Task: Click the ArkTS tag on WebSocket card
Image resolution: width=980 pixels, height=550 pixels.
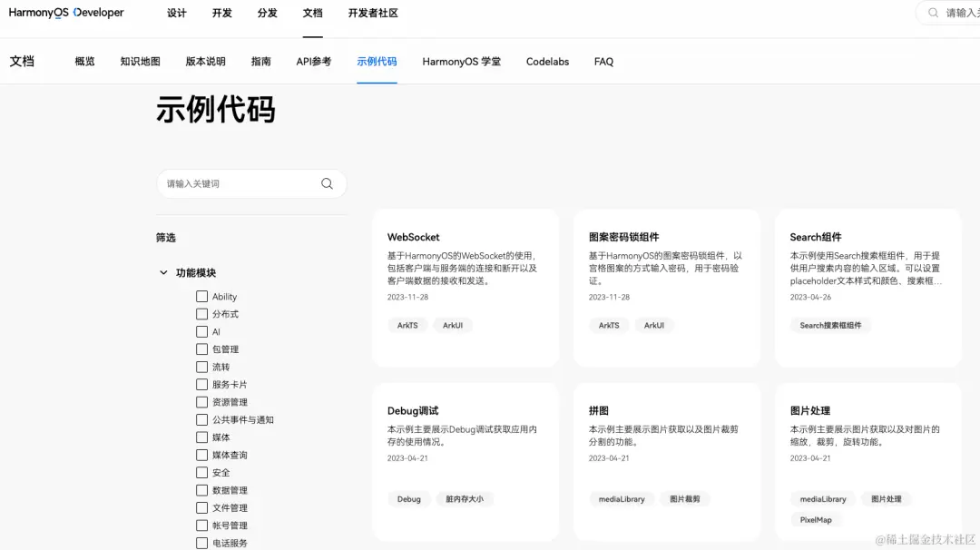Action: 407,326
